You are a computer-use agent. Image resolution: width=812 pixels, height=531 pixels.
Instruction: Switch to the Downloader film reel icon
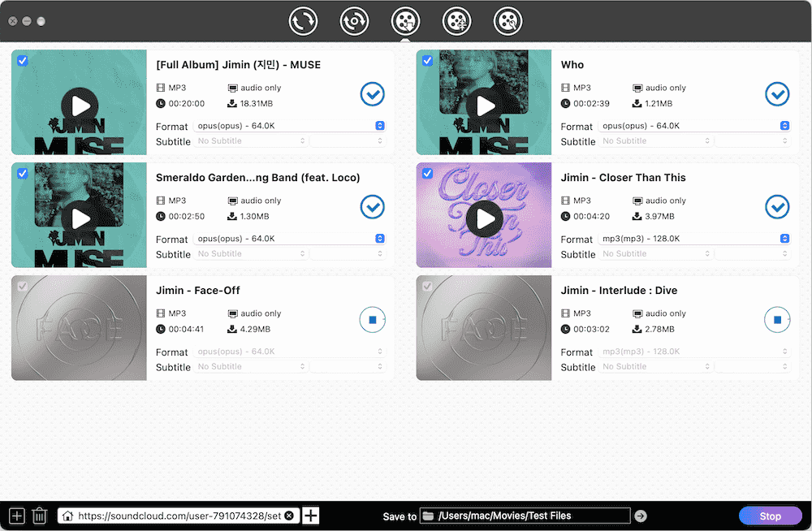pos(405,21)
